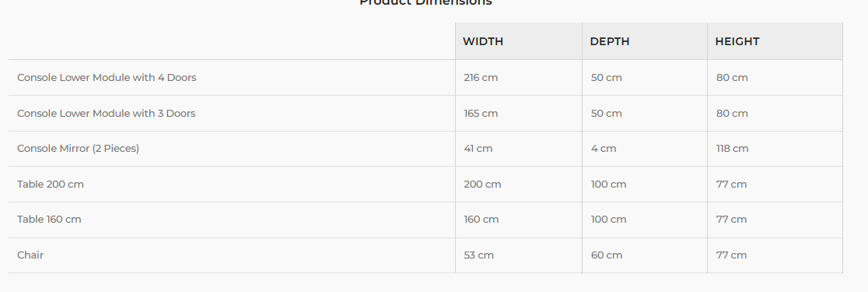Click the Console Mirror (2 Pieces) label

tap(78, 149)
